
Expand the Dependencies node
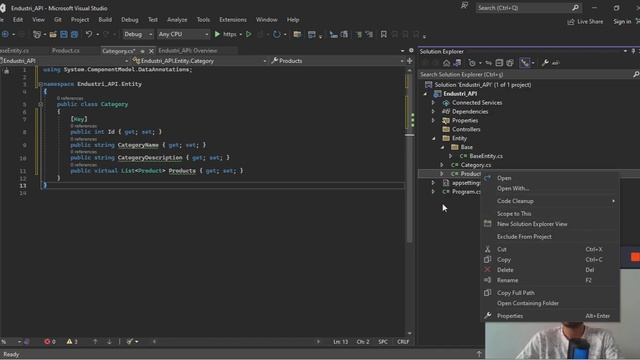pyautogui.click(x=433, y=111)
